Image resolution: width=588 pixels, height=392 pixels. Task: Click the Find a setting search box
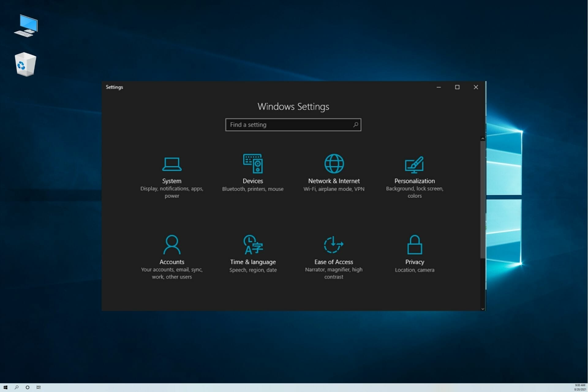(288, 125)
